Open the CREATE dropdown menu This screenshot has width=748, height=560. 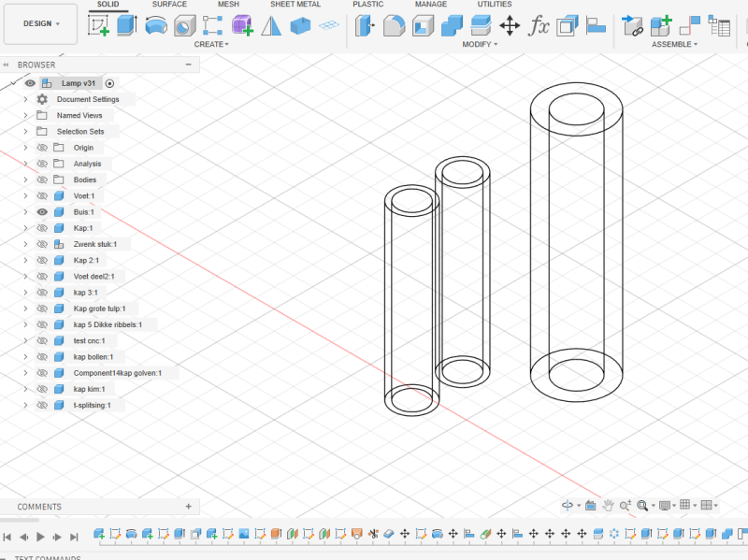coord(211,44)
